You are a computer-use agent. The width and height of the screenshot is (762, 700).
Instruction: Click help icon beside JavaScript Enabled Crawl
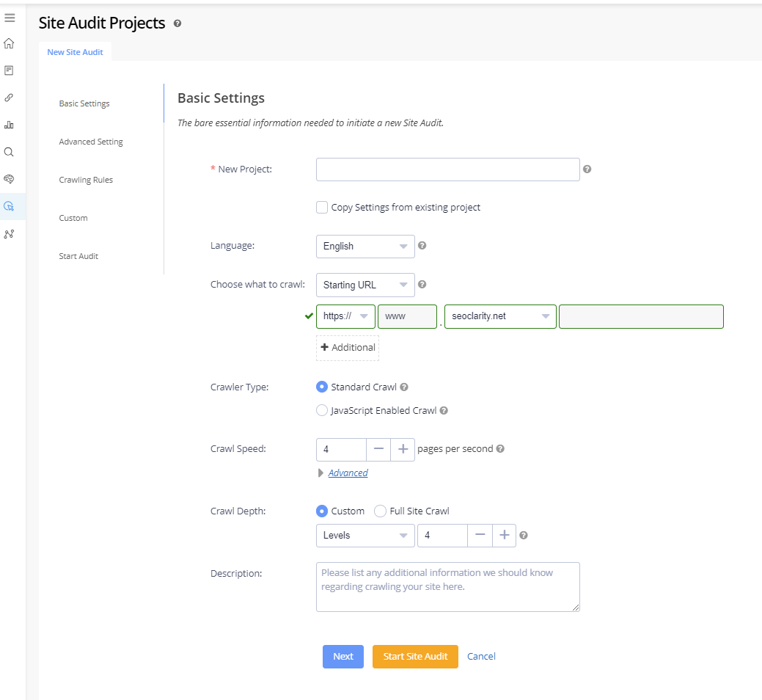coord(444,411)
